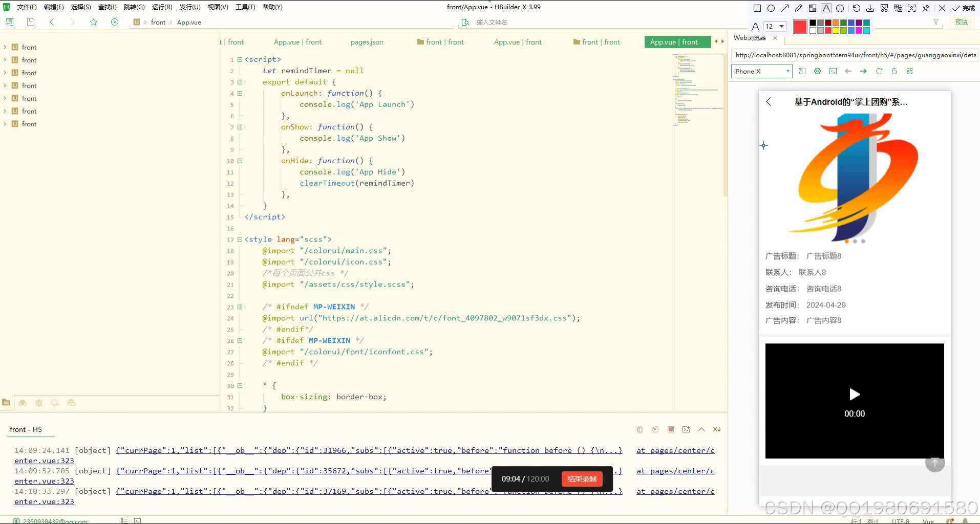Close the Web浏览器 tab

coord(775,38)
